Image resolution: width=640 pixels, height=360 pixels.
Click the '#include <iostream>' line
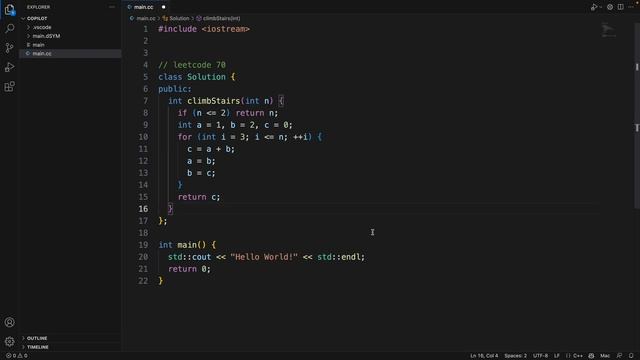click(x=204, y=29)
